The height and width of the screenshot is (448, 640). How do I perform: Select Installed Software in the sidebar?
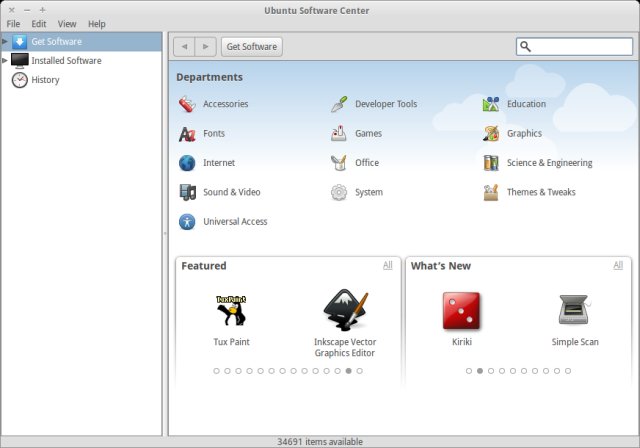coord(82,60)
